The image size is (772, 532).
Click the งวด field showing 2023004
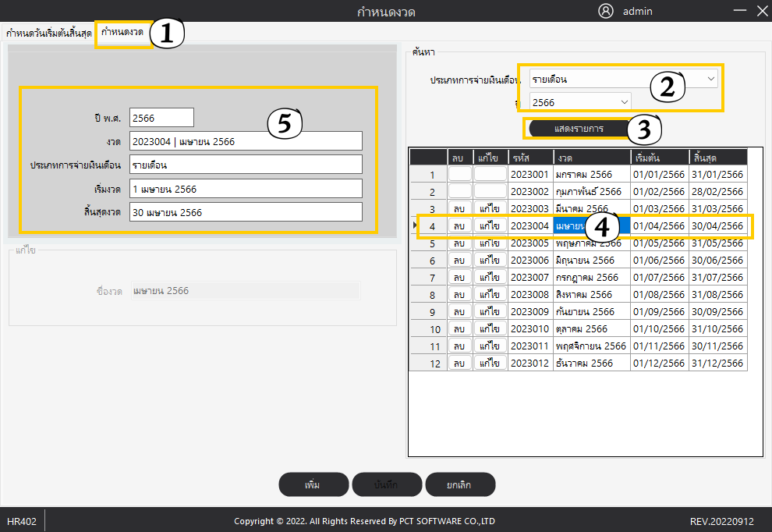(x=246, y=141)
